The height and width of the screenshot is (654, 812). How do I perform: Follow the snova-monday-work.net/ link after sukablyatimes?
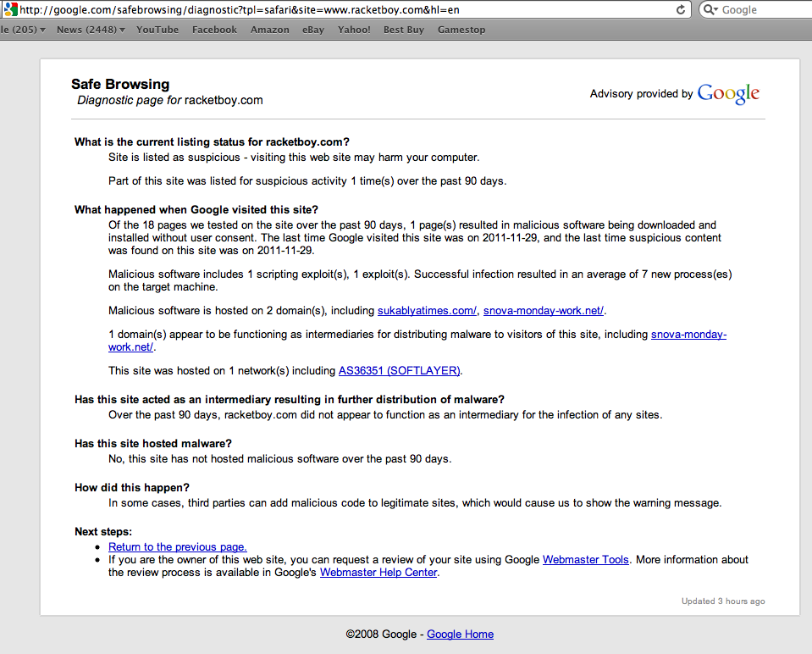pyautogui.click(x=544, y=310)
